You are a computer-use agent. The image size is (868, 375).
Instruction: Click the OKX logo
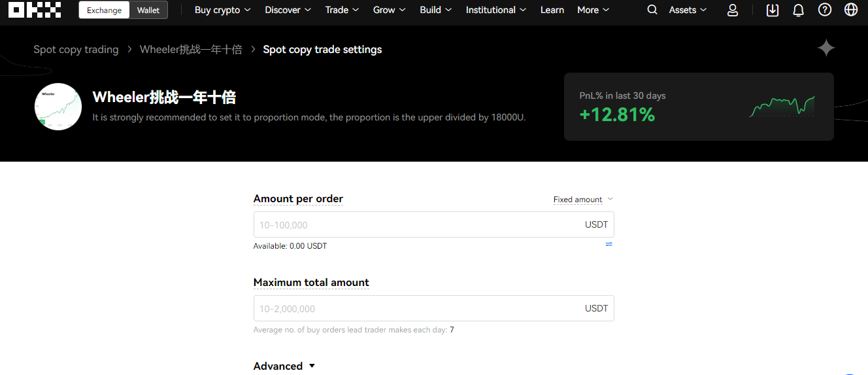[35, 10]
